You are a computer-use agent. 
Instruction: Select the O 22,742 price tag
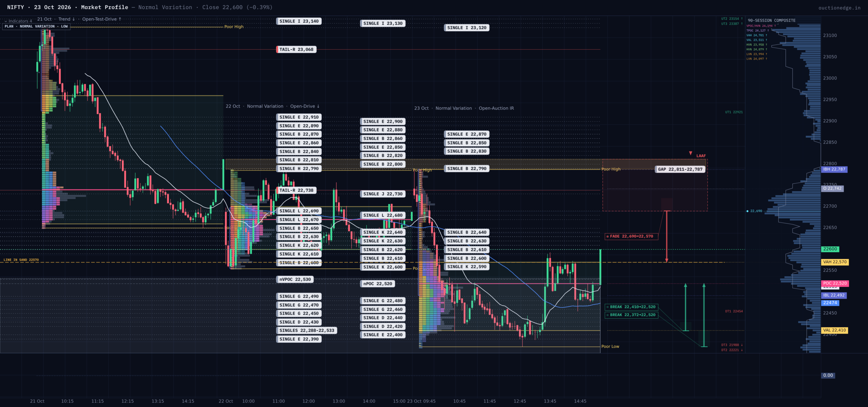click(x=832, y=188)
